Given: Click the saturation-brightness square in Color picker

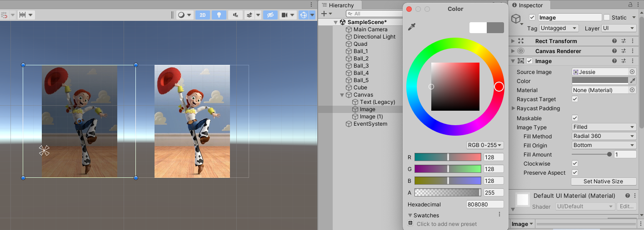Looking at the screenshot, I should 455,87.
